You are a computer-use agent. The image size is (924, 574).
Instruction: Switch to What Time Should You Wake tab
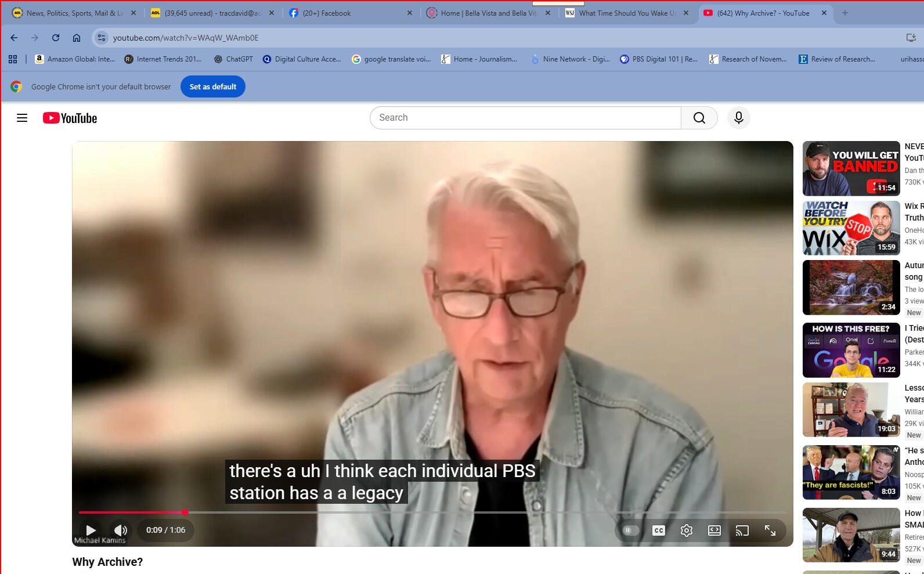point(626,13)
